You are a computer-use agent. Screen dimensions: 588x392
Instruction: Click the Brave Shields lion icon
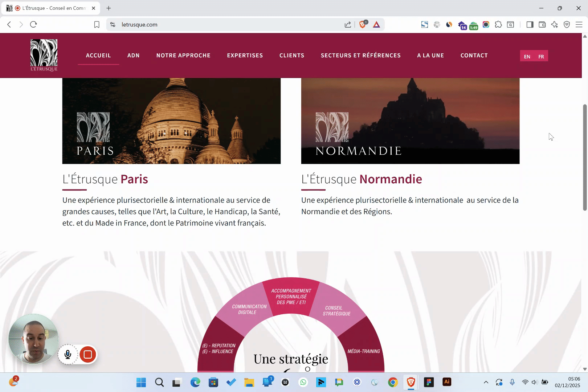[363, 24]
